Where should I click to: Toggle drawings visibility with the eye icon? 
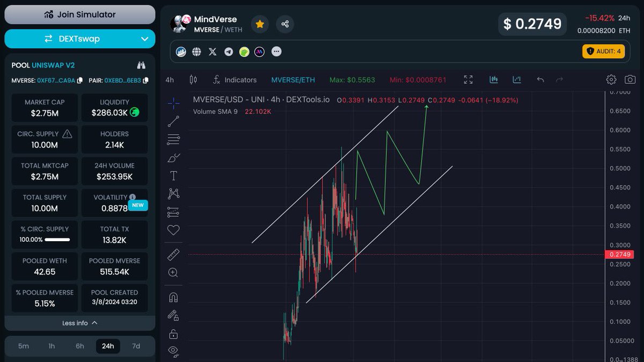pos(173,351)
